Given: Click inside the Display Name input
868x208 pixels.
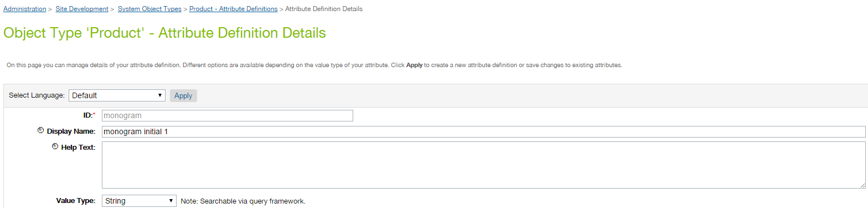Looking at the screenshot, I should [x=483, y=131].
